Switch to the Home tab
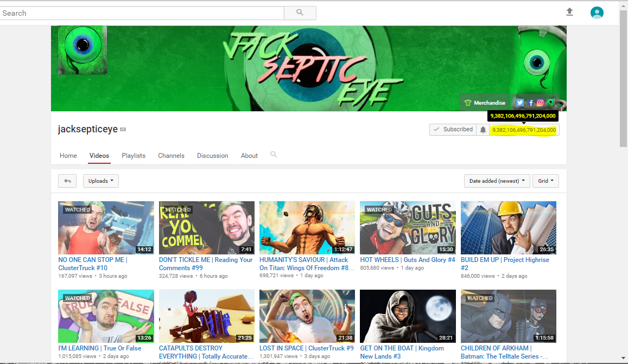Viewport: 628px width, 364px height. pyautogui.click(x=68, y=156)
